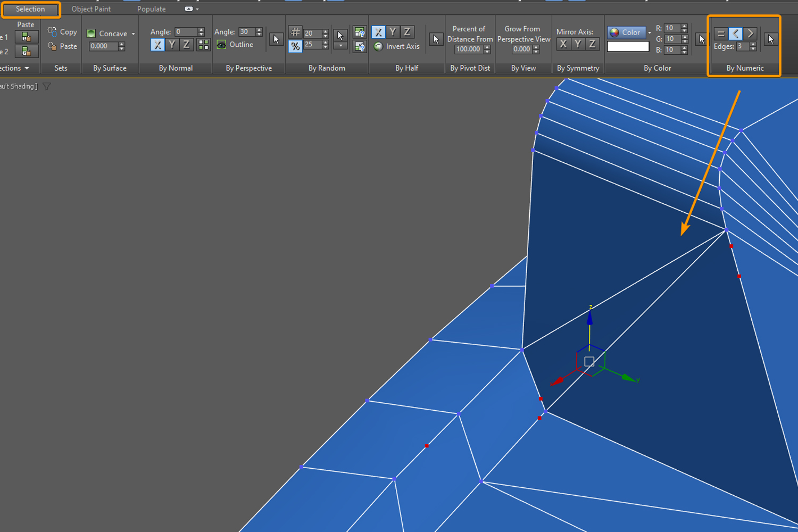The width and height of the screenshot is (798, 532).
Task: Click the hash number icon in By Random
Action: tap(295, 32)
